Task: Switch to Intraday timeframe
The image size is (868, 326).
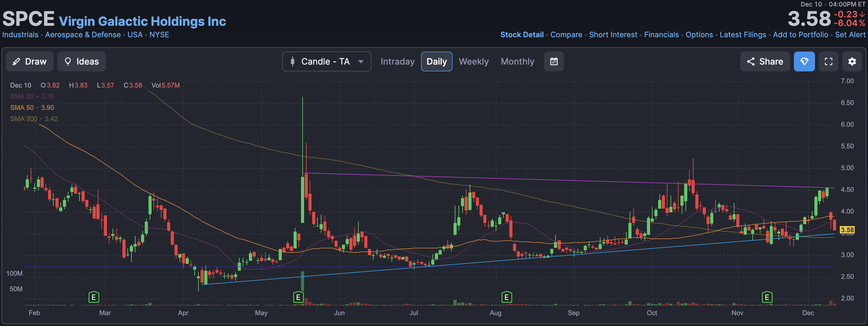Action: click(398, 61)
